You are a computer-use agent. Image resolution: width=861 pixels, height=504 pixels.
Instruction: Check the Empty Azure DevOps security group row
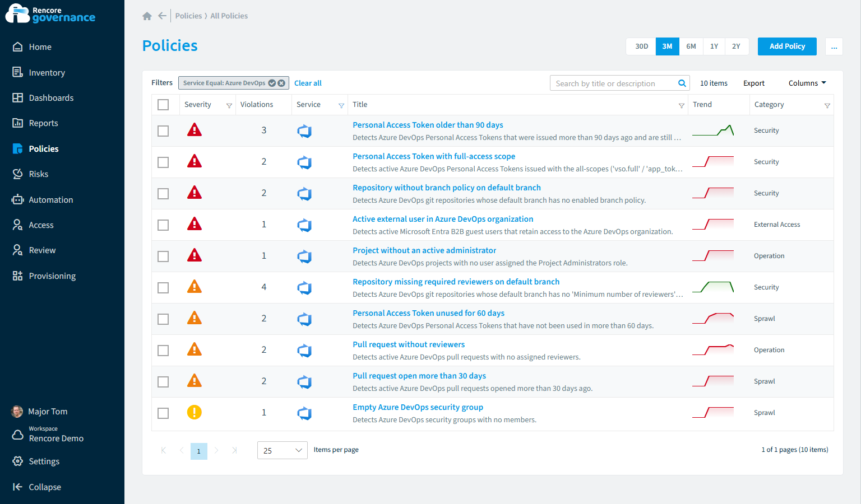coord(163,413)
